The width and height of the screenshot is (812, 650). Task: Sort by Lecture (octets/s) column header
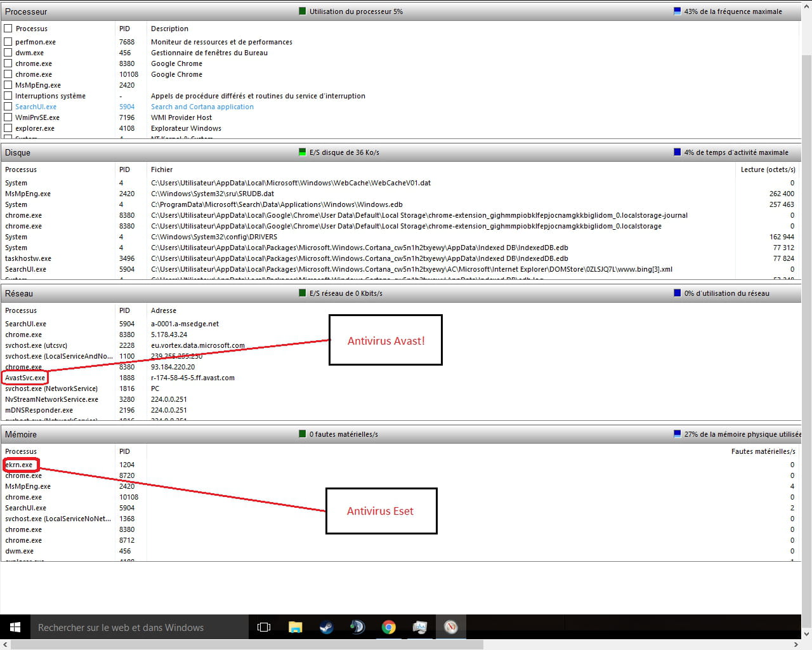point(768,169)
